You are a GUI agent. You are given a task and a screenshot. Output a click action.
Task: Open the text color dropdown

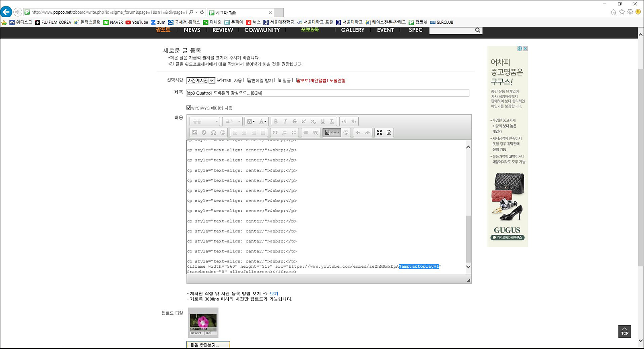tap(263, 122)
